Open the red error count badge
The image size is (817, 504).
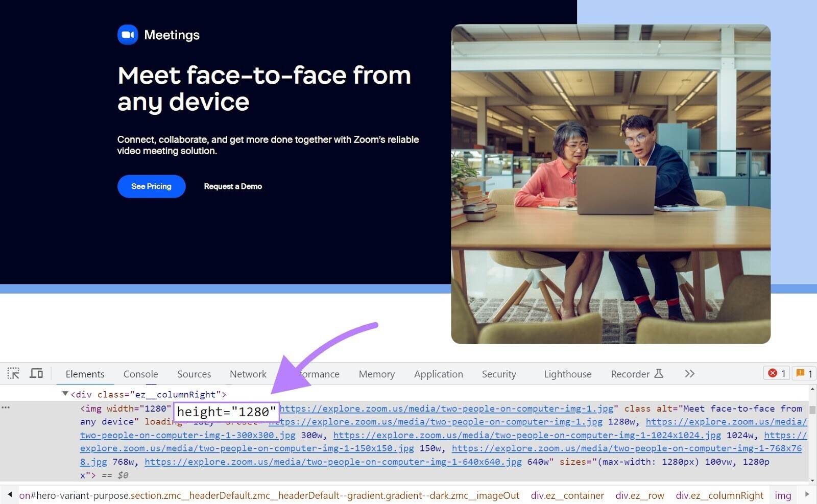(x=777, y=373)
